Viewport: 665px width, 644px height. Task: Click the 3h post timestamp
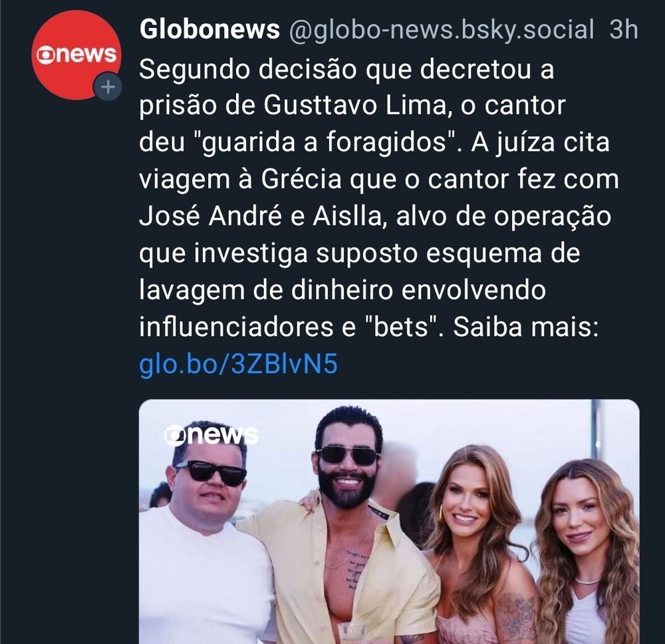tap(624, 29)
